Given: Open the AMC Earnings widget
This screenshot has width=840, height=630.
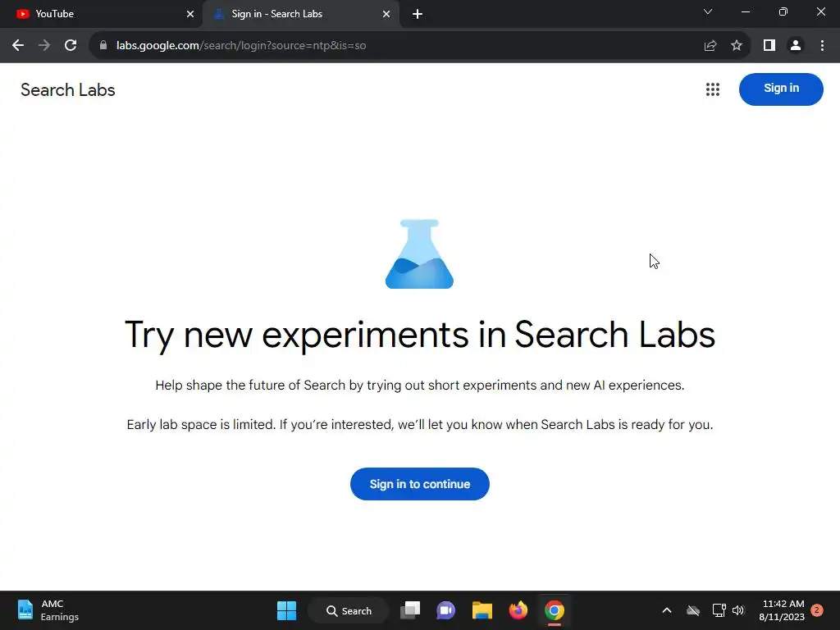Looking at the screenshot, I should point(48,610).
